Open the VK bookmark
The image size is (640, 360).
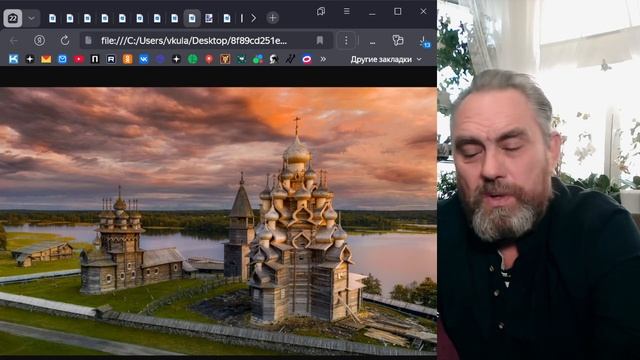tap(144, 60)
